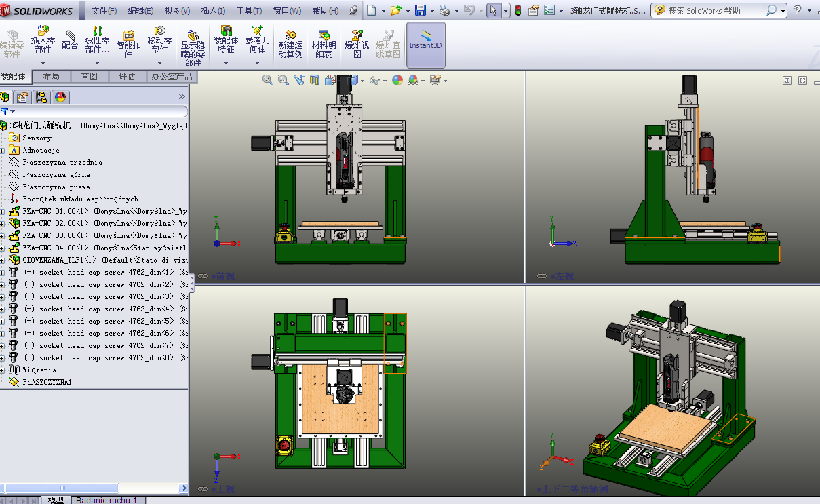Switch to Badanie ruchu 1 tab
This screenshot has height=504, width=820.
click(106, 500)
